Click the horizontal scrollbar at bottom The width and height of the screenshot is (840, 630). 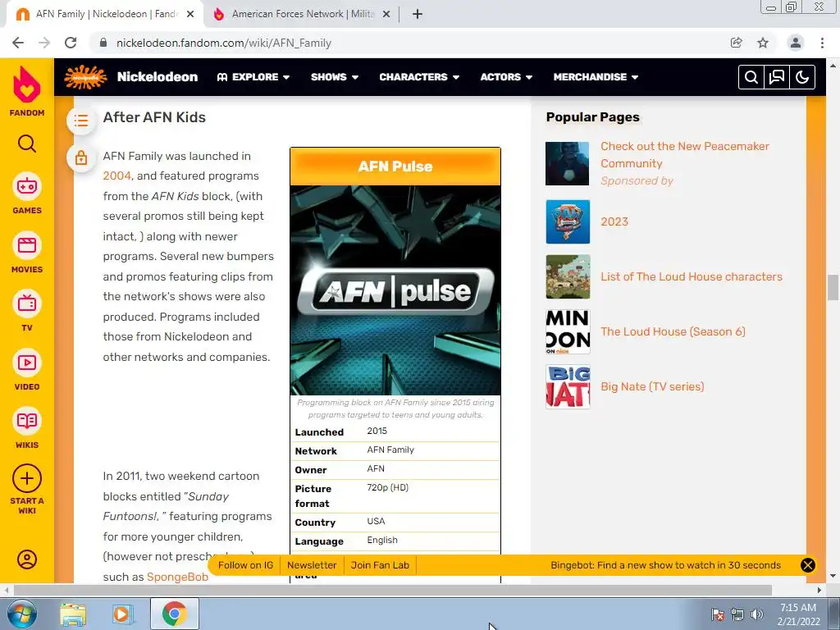coord(393,590)
